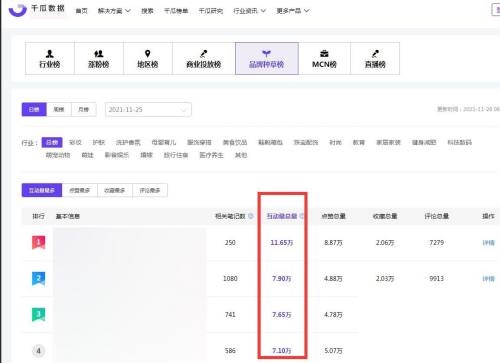Click the rank 1 red ribbon badge
Viewport: 500px width, 363px height.
[39, 242]
